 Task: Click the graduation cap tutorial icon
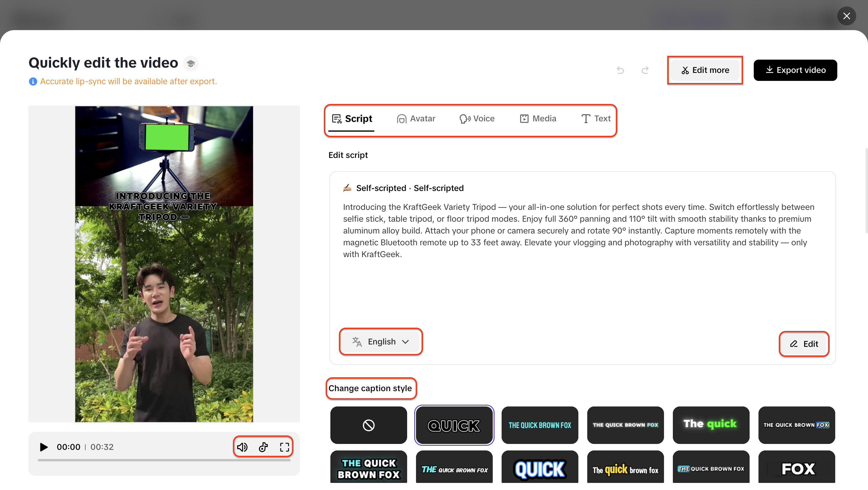click(x=191, y=63)
